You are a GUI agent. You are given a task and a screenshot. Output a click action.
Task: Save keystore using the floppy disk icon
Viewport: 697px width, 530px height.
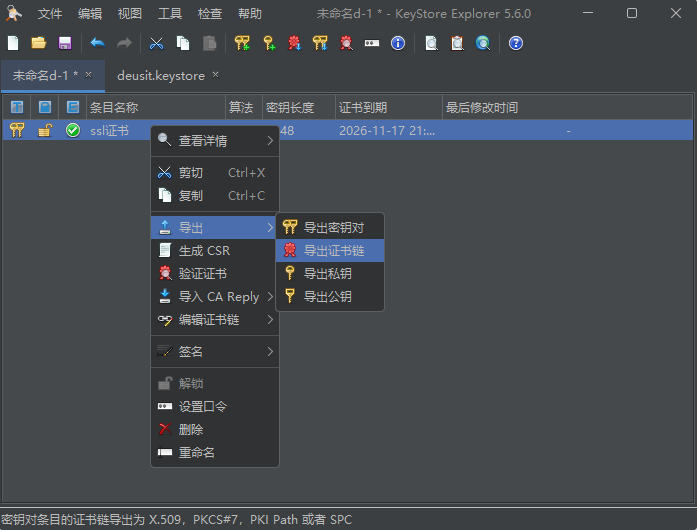[x=65, y=43]
